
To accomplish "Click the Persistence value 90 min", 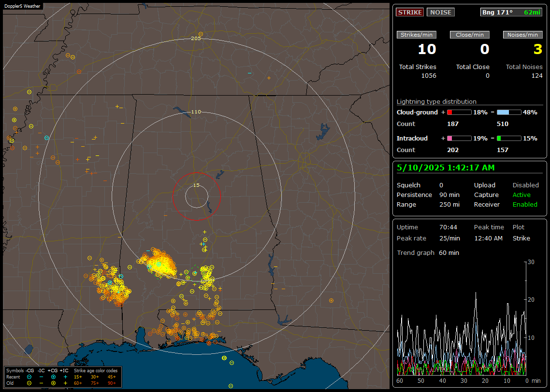I will pyautogui.click(x=449, y=195).
